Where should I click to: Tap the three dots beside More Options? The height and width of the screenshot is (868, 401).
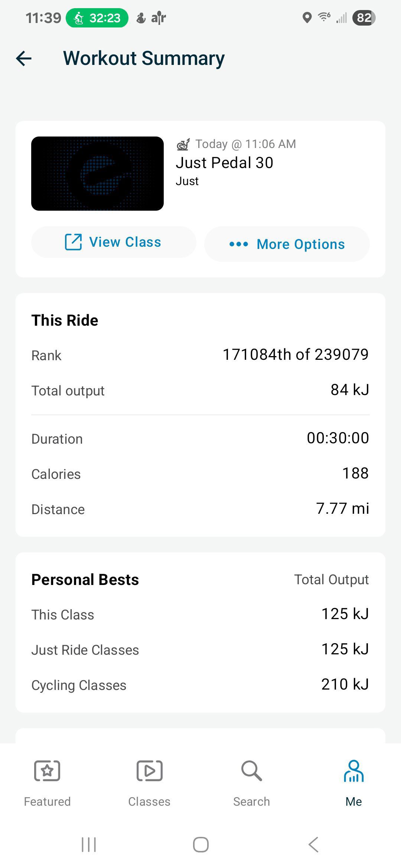point(239,244)
